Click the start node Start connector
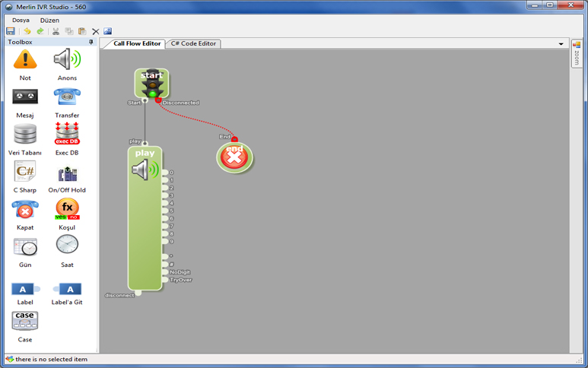The height and width of the screenshot is (368, 588). [145, 100]
